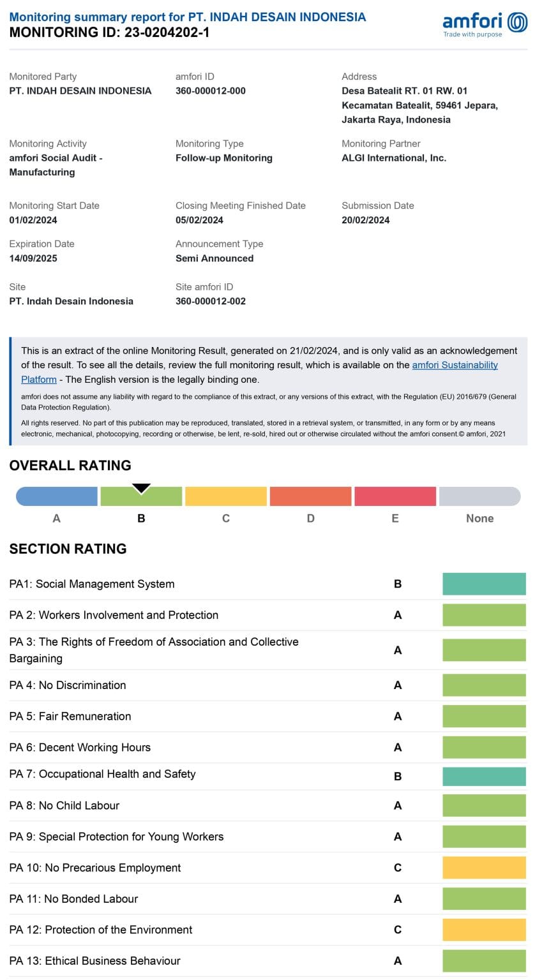The height and width of the screenshot is (980, 535).
Task: Select the orange D overall rating segment
Action: tap(310, 496)
